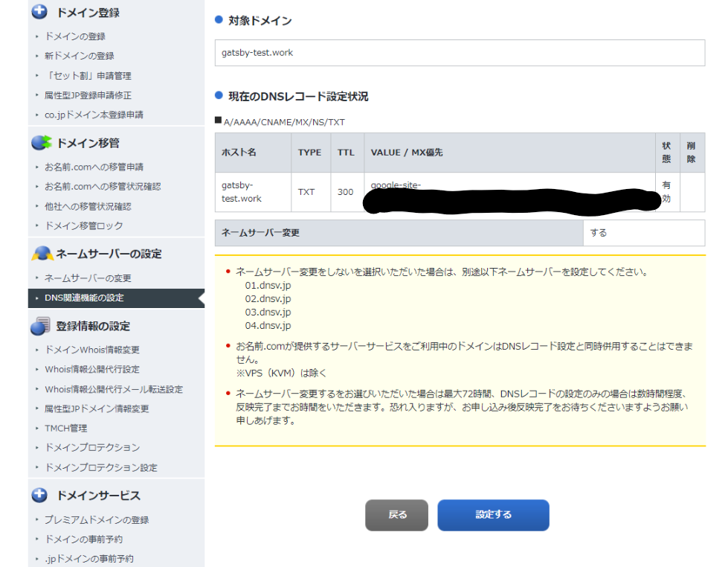
Task: Click 03.dnsv.jp nameserver text
Action: (268, 313)
